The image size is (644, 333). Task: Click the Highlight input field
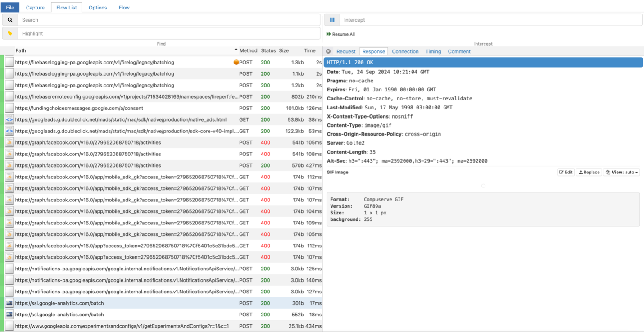169,33
